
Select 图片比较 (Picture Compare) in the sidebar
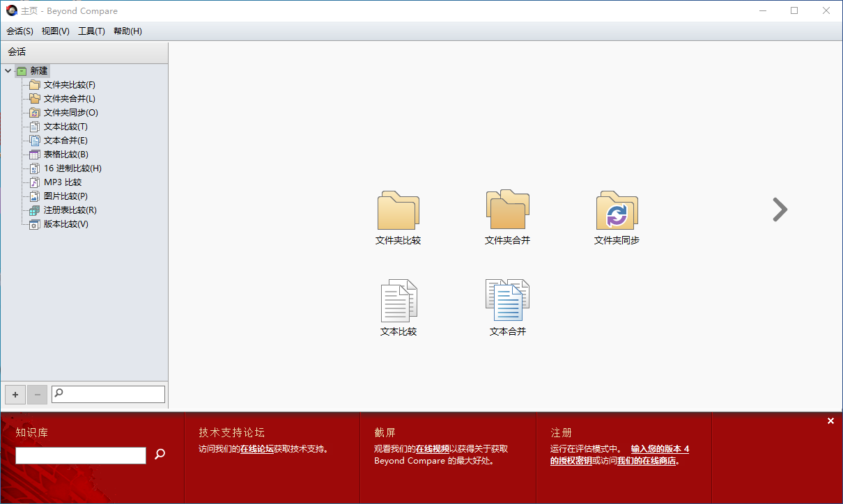(x=65, y=196)
